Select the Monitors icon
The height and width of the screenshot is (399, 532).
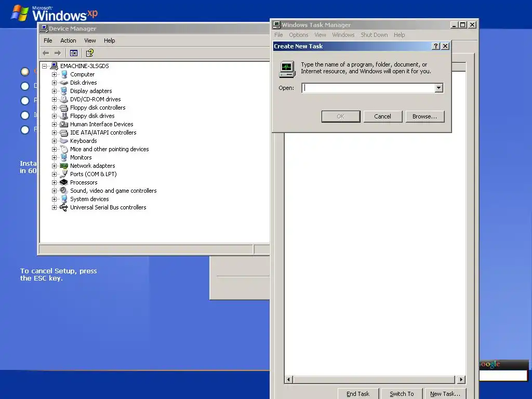tap(64, 157)
